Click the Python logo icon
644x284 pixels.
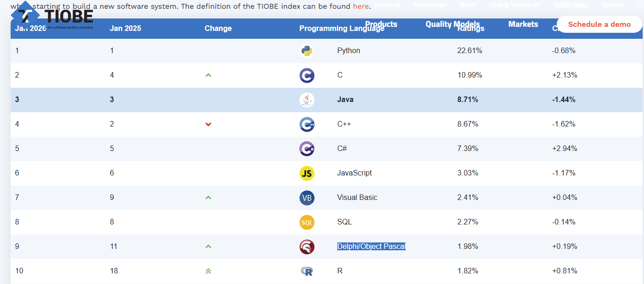point(307,51)
